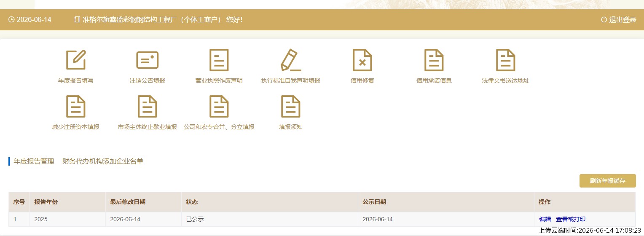The width and height of the screenshot is (644, 236).
Task: Click the 注销公告填报 text label
Action: click(x=148, y=80)
